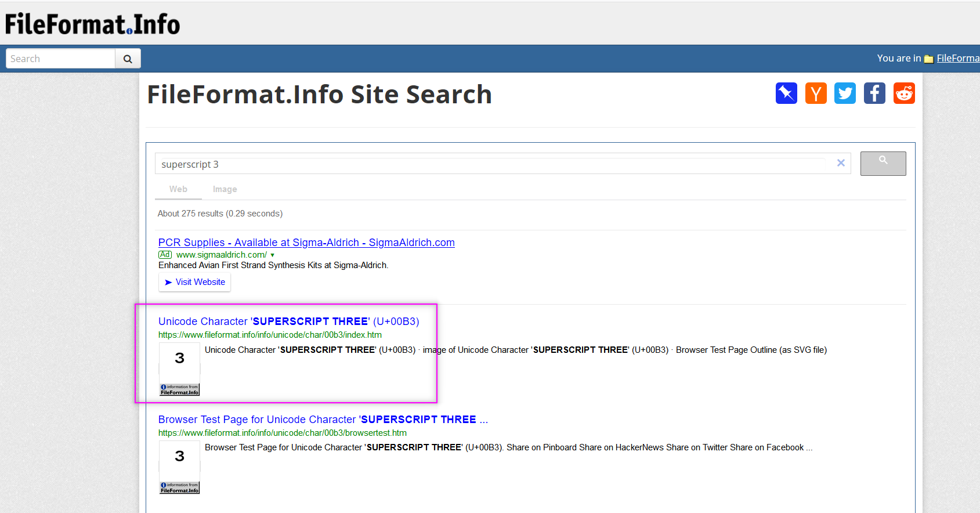Focus the header Search input field
Image resolution: width=980 pixels, height=513 pixels.
60,59
